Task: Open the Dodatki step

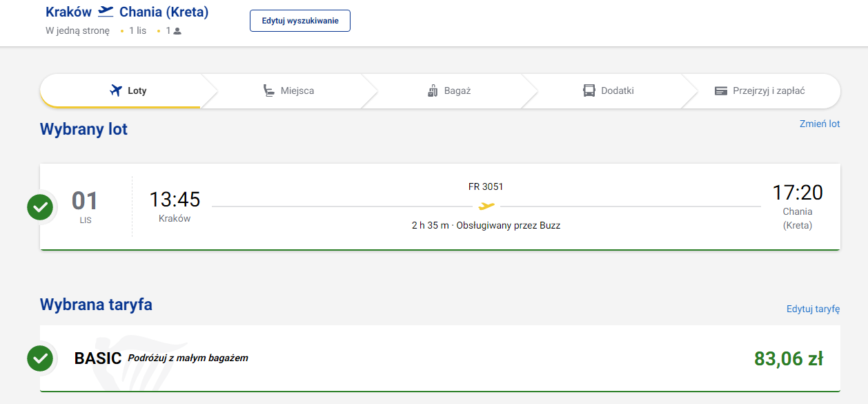Action: point(608,90)
